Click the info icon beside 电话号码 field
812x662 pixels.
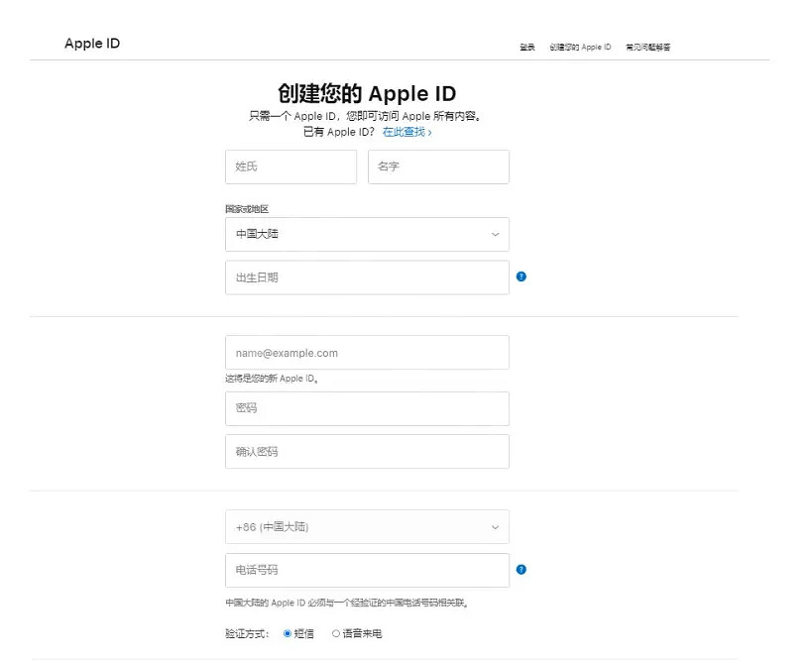521,570
